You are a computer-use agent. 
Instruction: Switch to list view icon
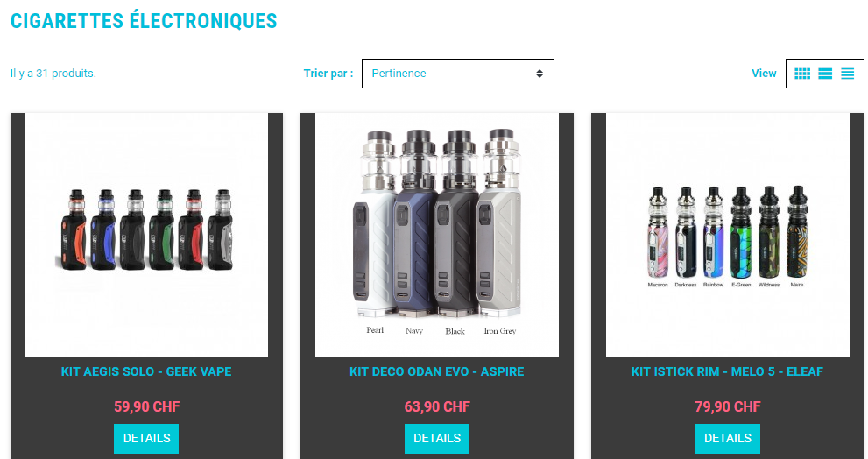click(825, 74)
